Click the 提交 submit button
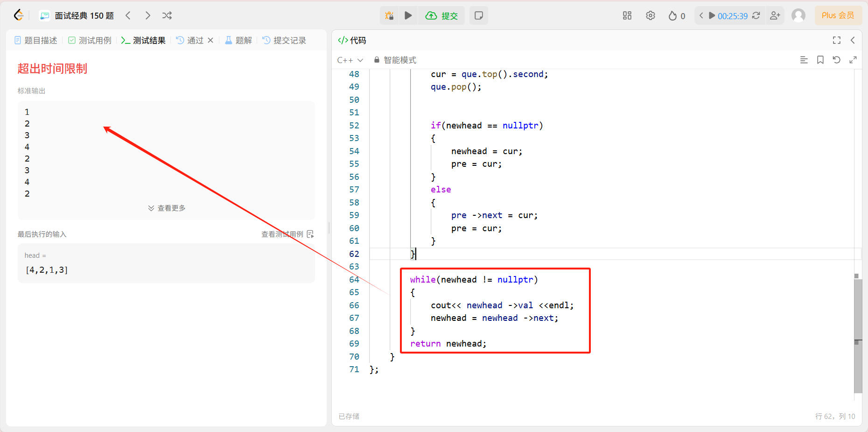The height and width of the screenshot is (432, 868). tap(441, 15)
